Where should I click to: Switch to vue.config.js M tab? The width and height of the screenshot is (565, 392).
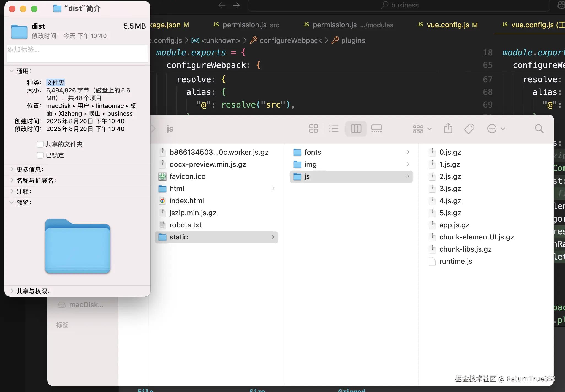click(448, 25)
